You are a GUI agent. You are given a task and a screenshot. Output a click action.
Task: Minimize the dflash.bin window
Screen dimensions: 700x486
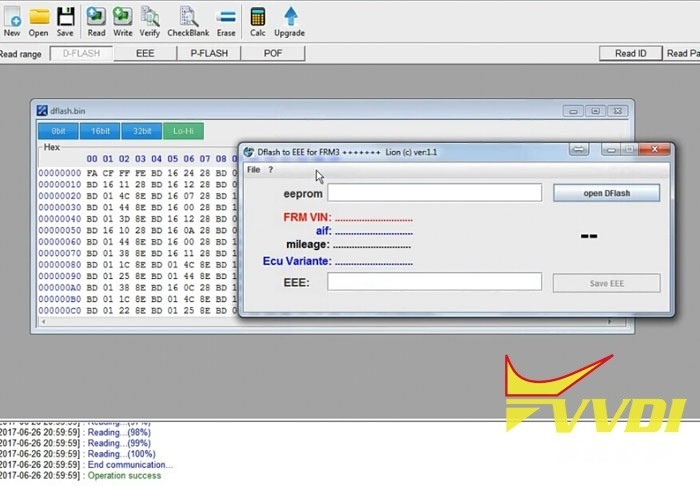point(573,111)
